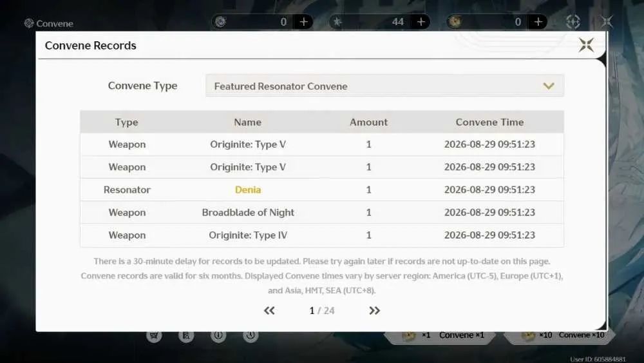This screenshot has height=363, width=644.
Task: Open the document details icon at bottom
Action: (186, 335)
